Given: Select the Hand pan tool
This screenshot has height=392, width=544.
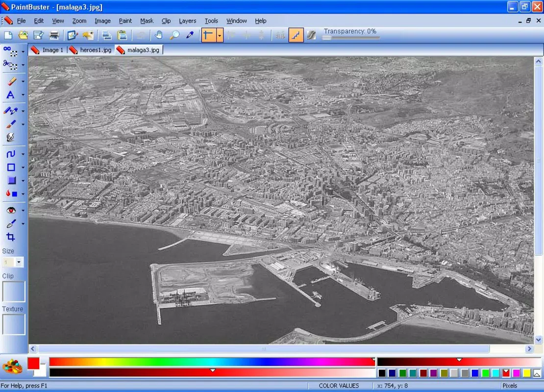Looking at the screenshot, I should 159,35.
